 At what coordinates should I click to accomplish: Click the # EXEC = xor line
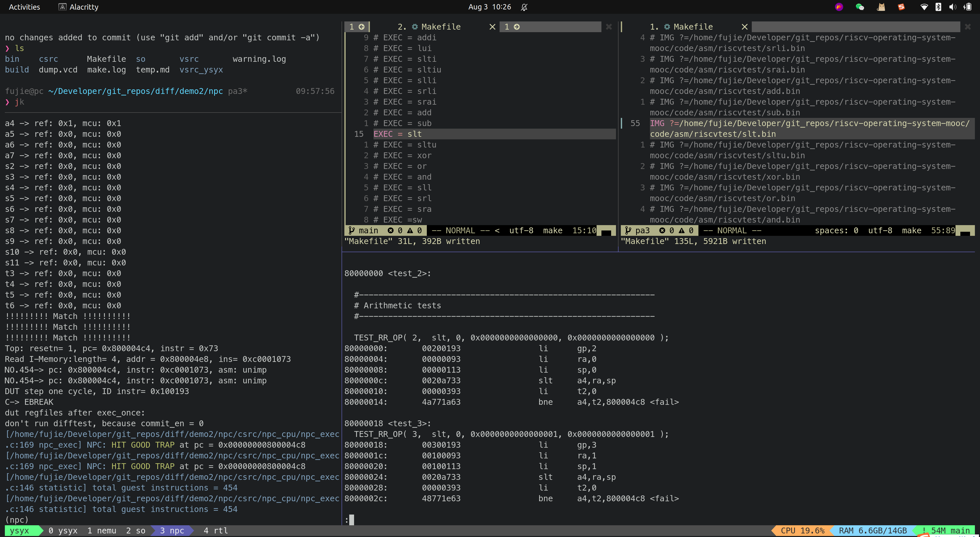[403, 155]
